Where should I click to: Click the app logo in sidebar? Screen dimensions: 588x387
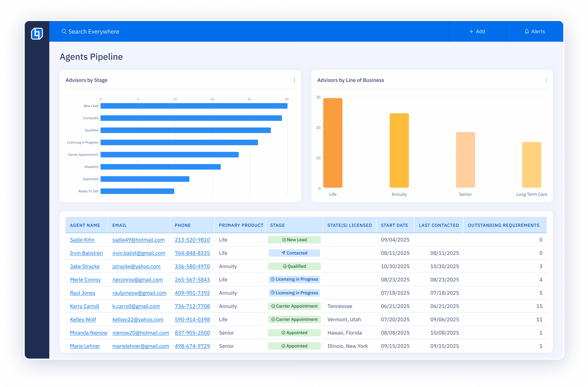[37, 33]
